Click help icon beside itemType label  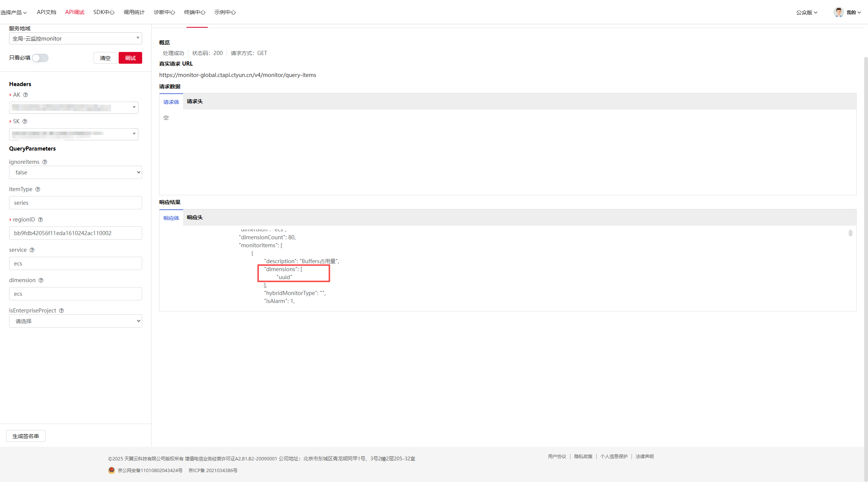tap(38, 189)
